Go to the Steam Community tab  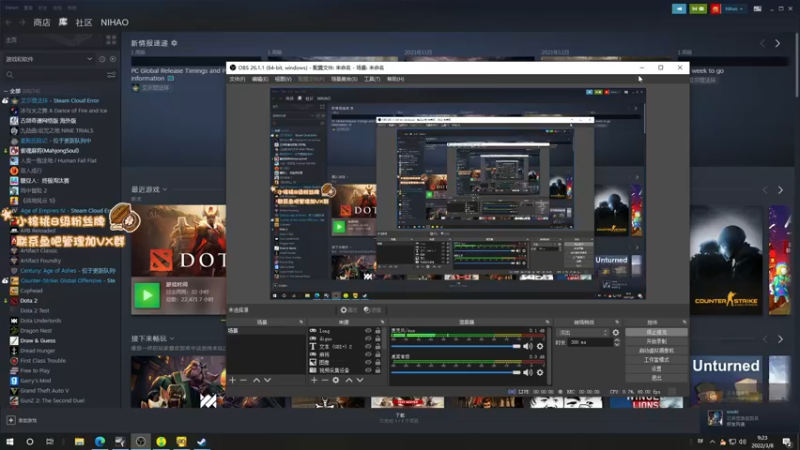coord(84,22)
